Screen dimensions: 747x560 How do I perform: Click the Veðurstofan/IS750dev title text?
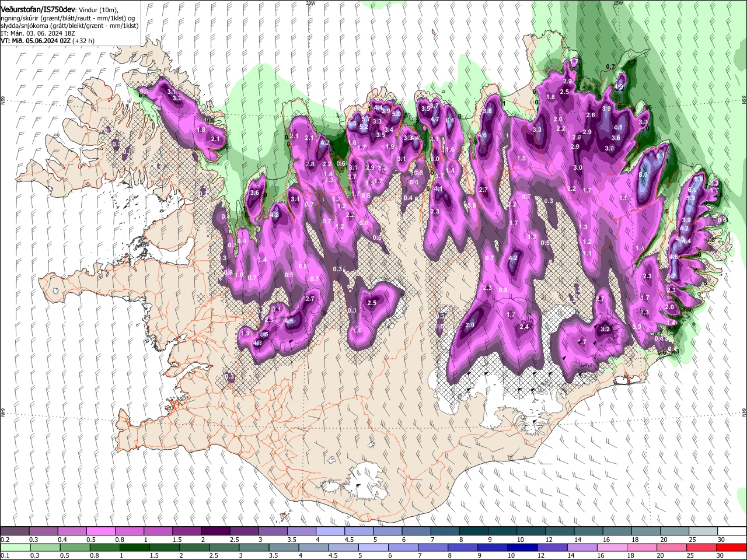(38, 10)
